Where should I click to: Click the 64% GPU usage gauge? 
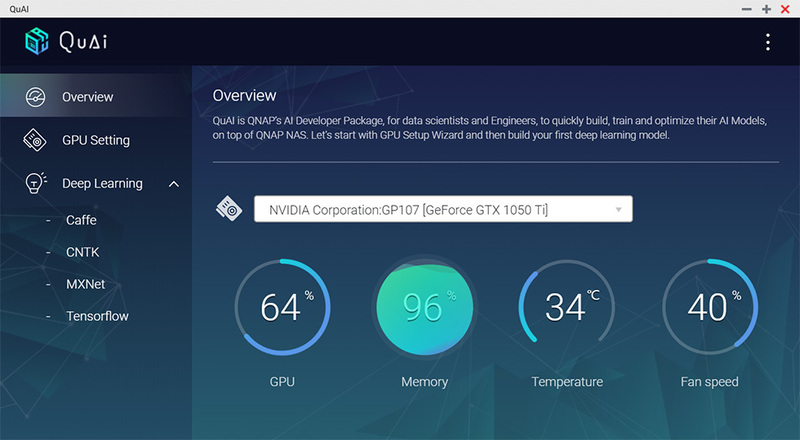(x=282, y=307)
